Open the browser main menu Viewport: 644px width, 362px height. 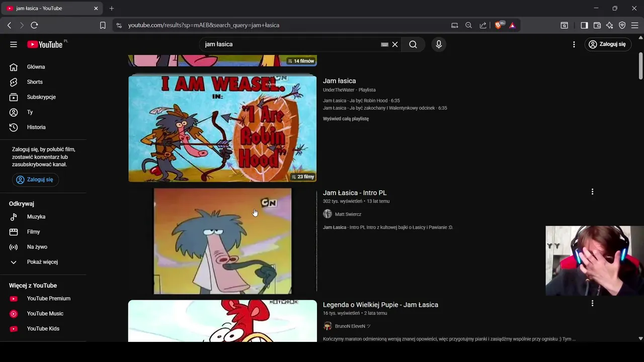pos(635,25)
